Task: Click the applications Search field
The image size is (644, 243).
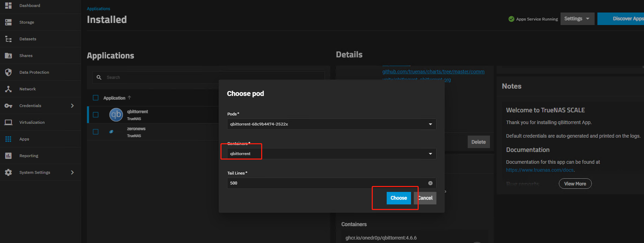Action: click(209, 78)
